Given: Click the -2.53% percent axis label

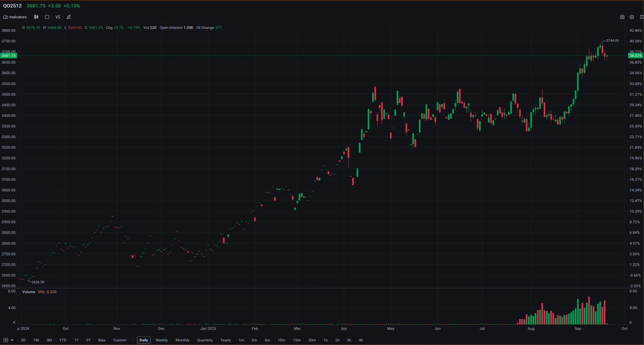Looking at the screenshot, I should [636, 286].
